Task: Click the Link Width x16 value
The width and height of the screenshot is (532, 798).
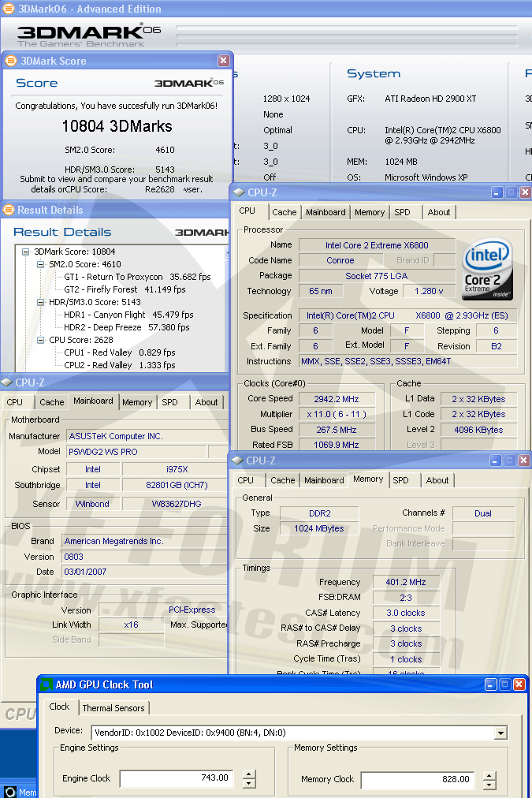Action: pos(131,625)
